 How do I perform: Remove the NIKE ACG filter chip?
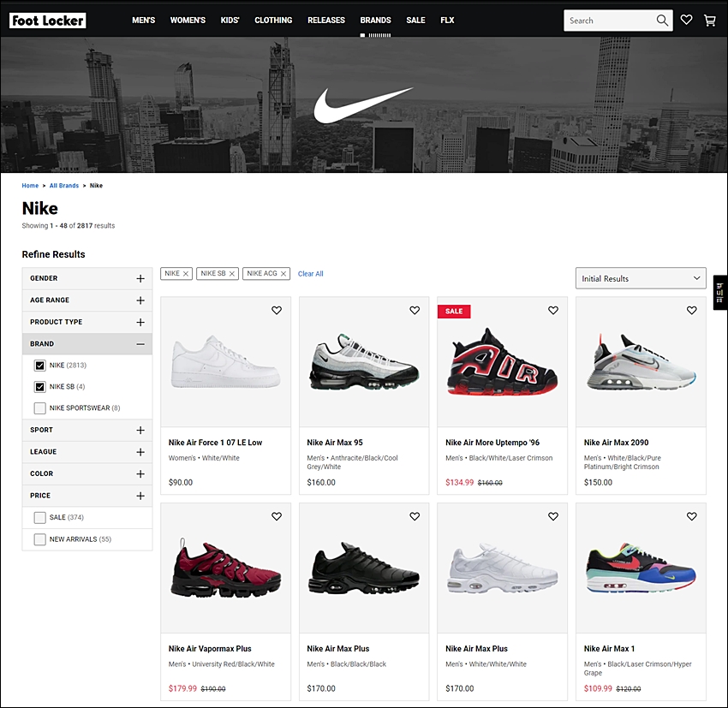tap(283, 274)
